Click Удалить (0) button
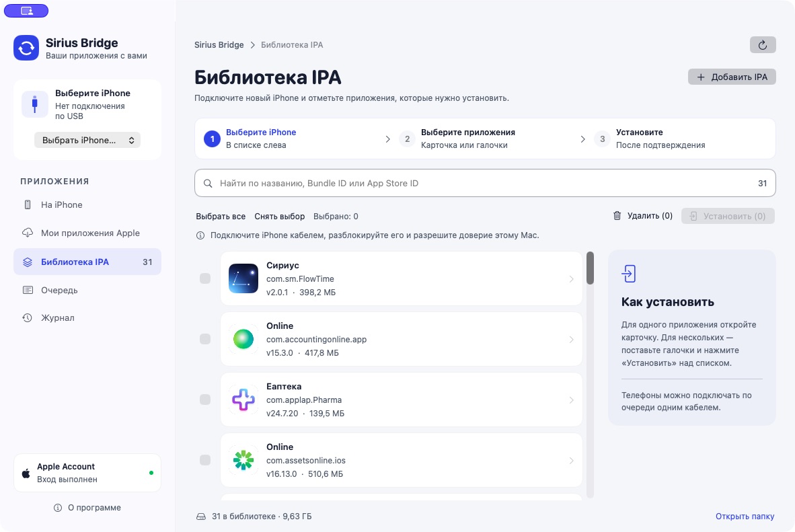Viewport: 795px width, 532px height. pos(642,215)
